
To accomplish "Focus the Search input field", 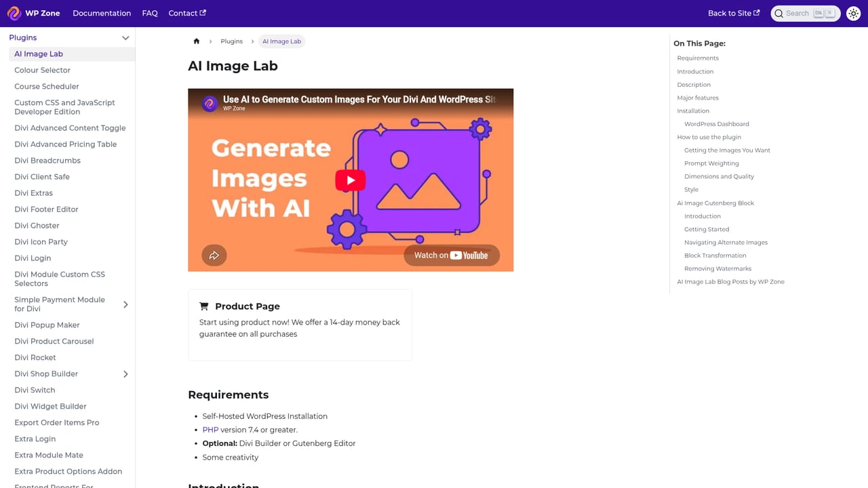I will [806, 14].
